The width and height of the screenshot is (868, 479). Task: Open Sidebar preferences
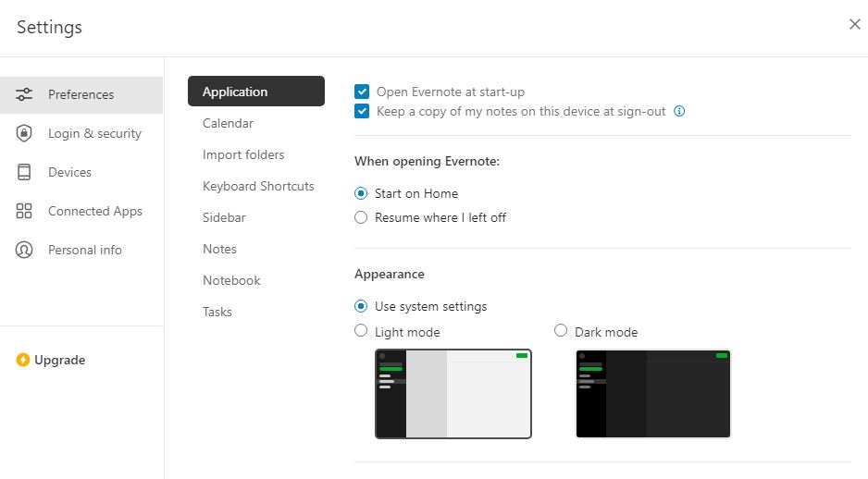[x=224, y=218]
